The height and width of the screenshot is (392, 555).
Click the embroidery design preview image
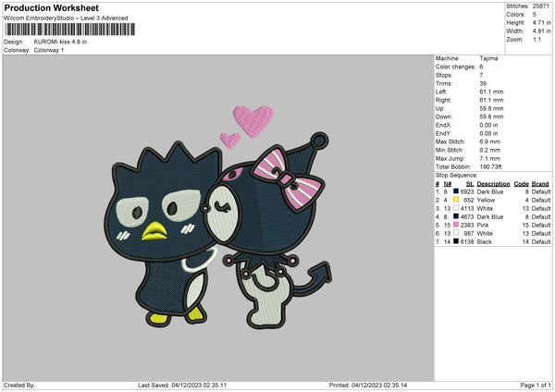click(218, 217)
